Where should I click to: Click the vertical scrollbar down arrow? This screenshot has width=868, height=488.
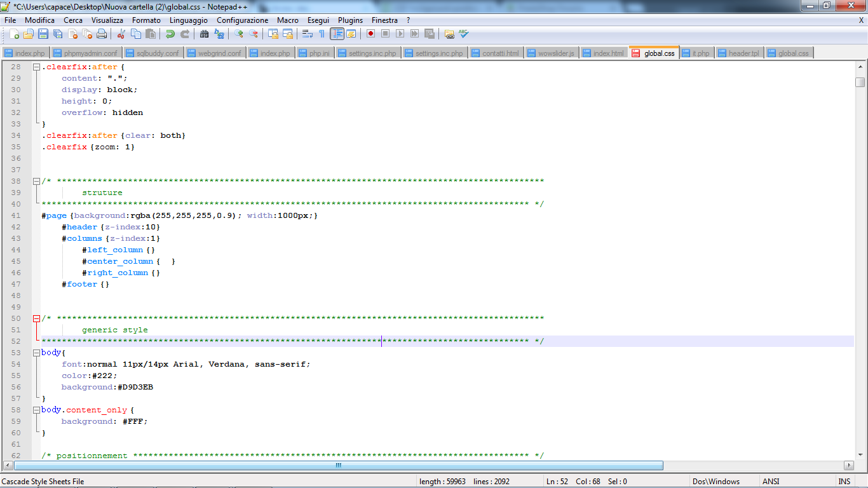point(860,454)
